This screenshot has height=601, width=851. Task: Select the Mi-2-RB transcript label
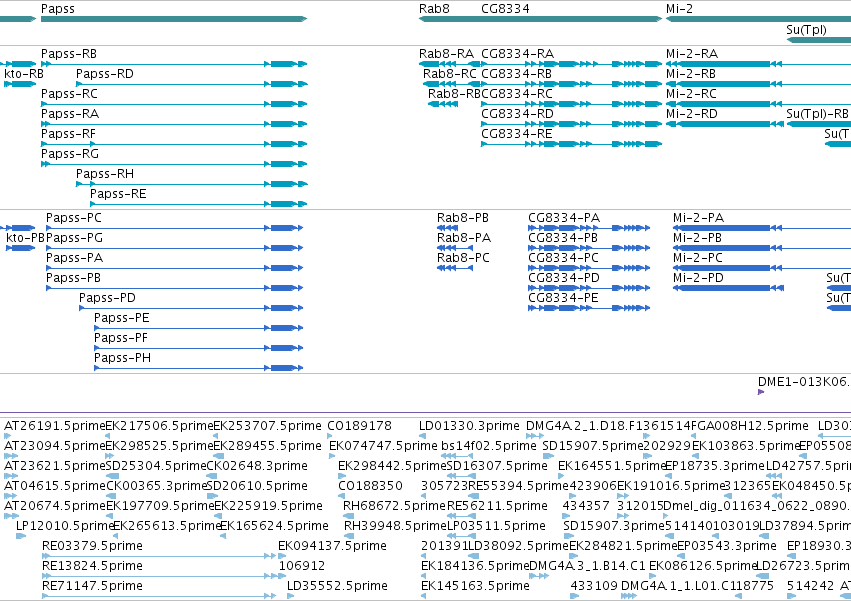691,74
